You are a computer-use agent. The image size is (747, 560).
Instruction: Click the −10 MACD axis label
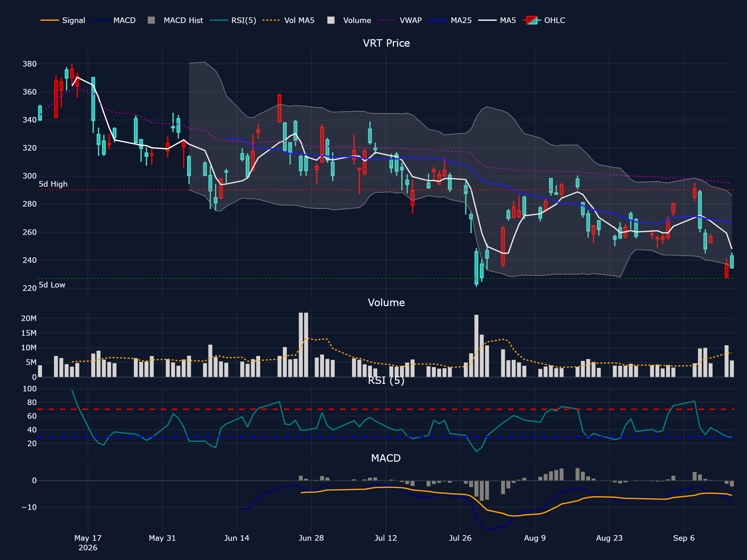pyautogui.click(x=29, y=507)
